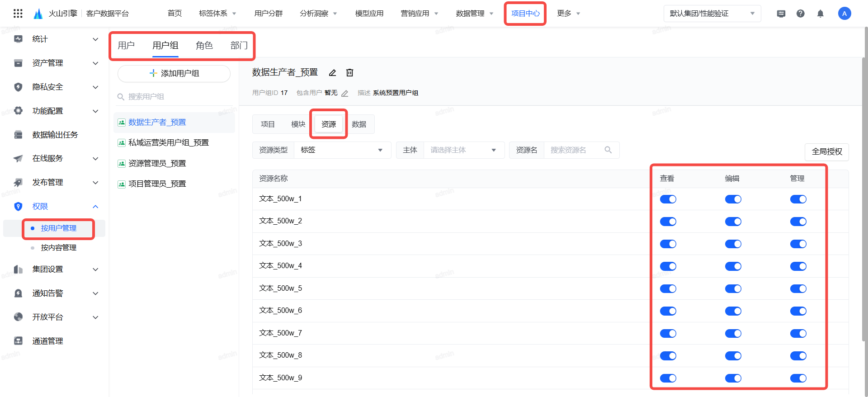Click the 资产管理 sidebar icon
Viewport: 868px width, 397px height.
pyautogui.click(x=18, y=63)
